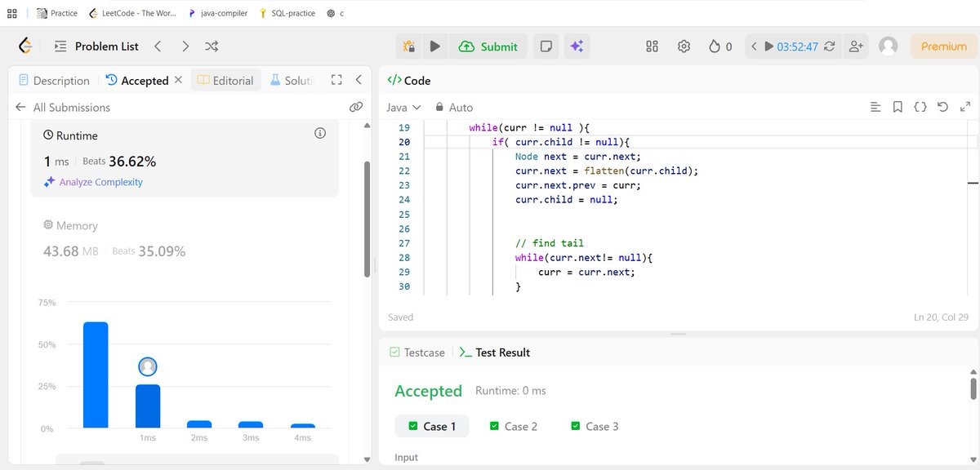Click the 2ms bar in chart
The image size is (980, 470).
[199, 423]
